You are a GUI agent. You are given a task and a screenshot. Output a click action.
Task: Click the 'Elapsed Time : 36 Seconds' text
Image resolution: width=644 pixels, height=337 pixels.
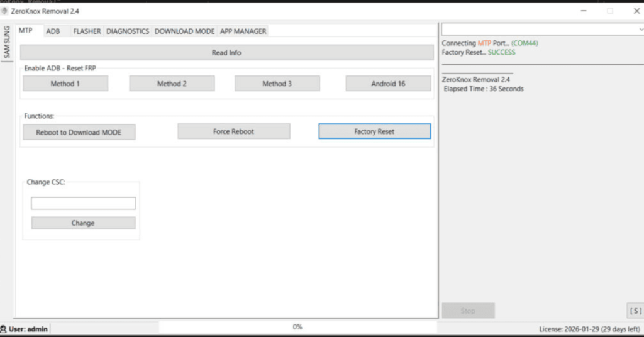[484, 89]
